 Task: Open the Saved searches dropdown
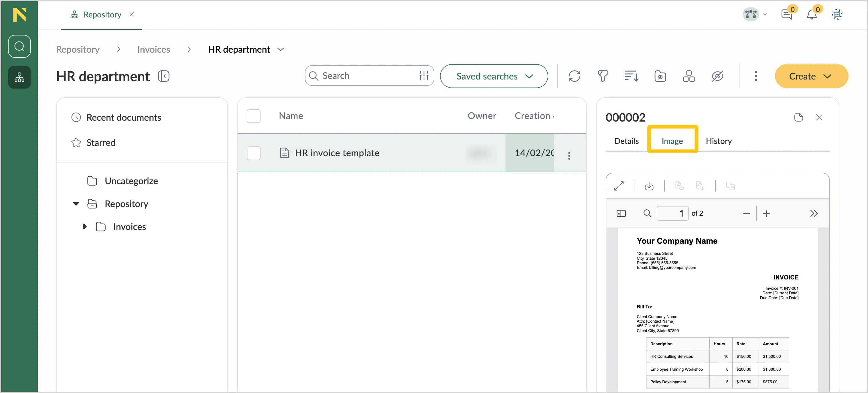coord(494,76)
